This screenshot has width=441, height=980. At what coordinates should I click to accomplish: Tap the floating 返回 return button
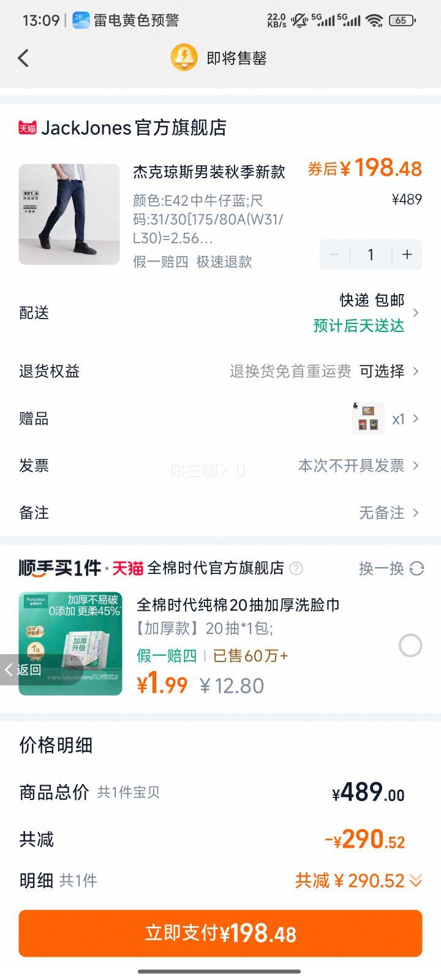pyautogui.click(x=23, y=669)
